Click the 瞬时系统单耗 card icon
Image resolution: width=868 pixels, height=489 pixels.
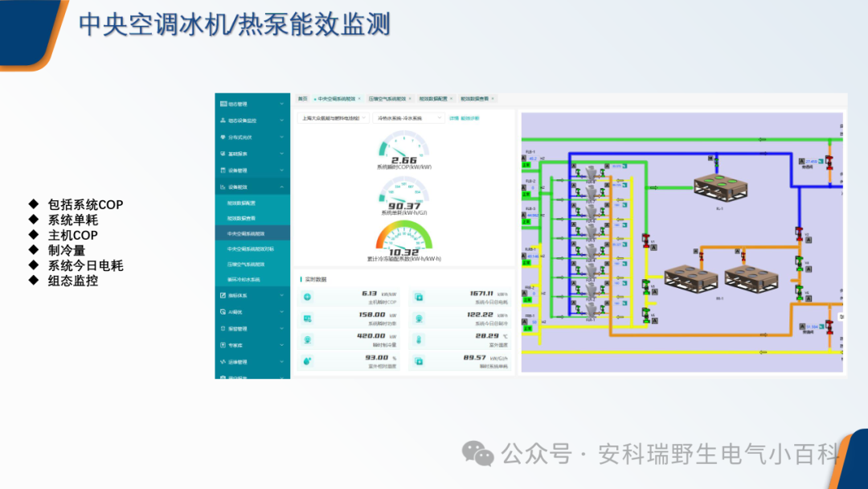[419, 361]
